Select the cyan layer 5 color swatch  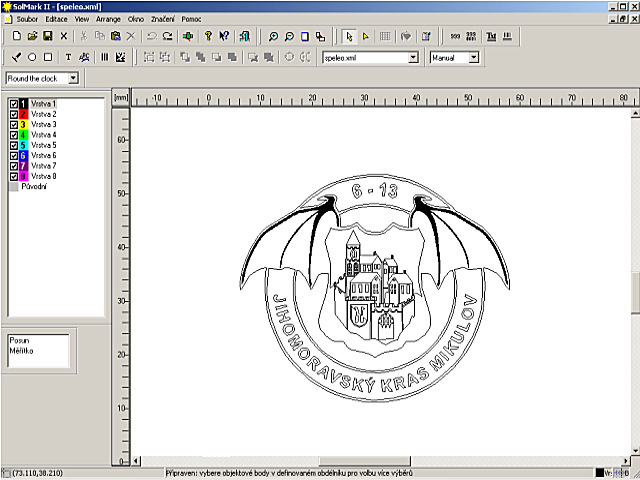(23, 145)
